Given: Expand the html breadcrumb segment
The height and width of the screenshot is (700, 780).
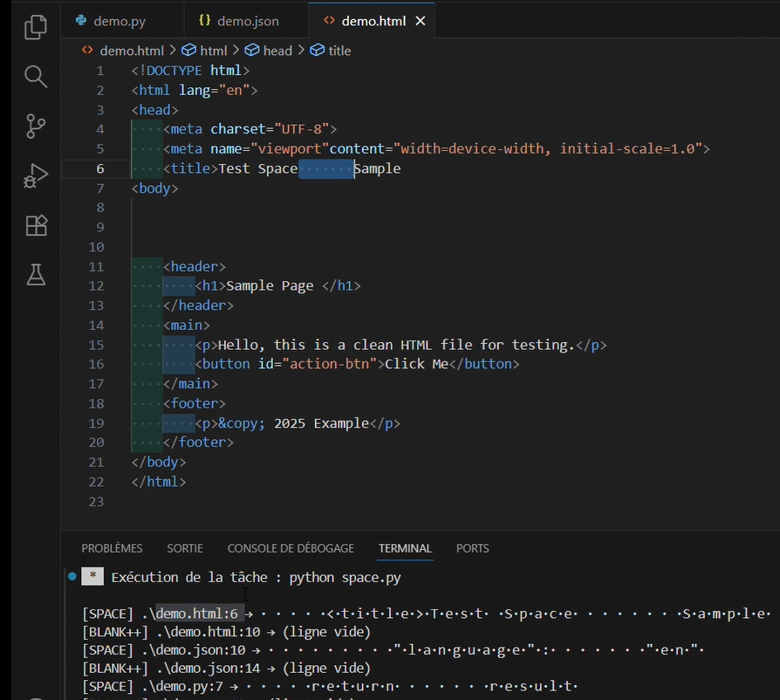Looking at the screenshot, I should point(213,51).
